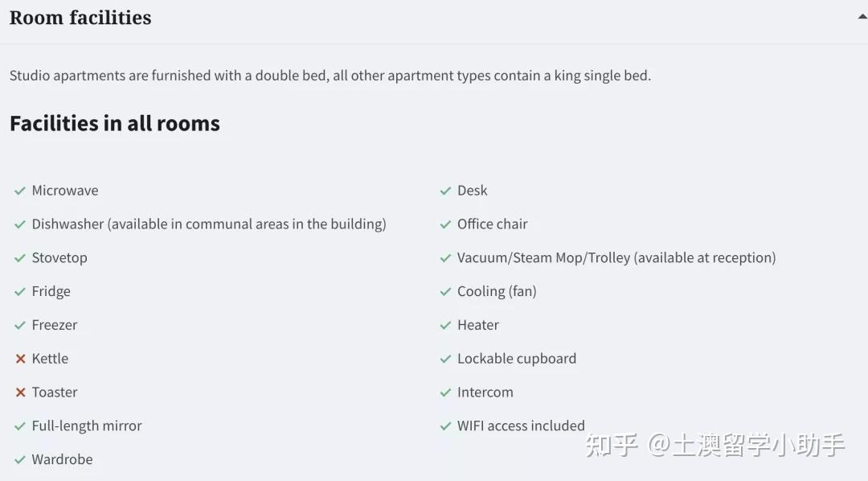This screenshot has height=481, width=868.
Task: Select the Dishwasher facility text
Action: tap(209, 224)
